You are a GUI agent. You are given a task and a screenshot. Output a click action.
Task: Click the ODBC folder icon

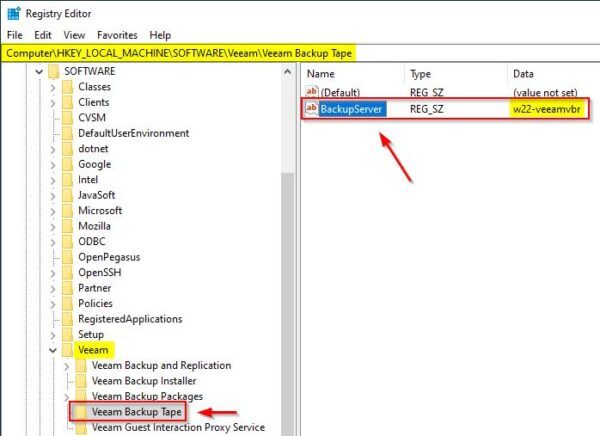(67, 242)
